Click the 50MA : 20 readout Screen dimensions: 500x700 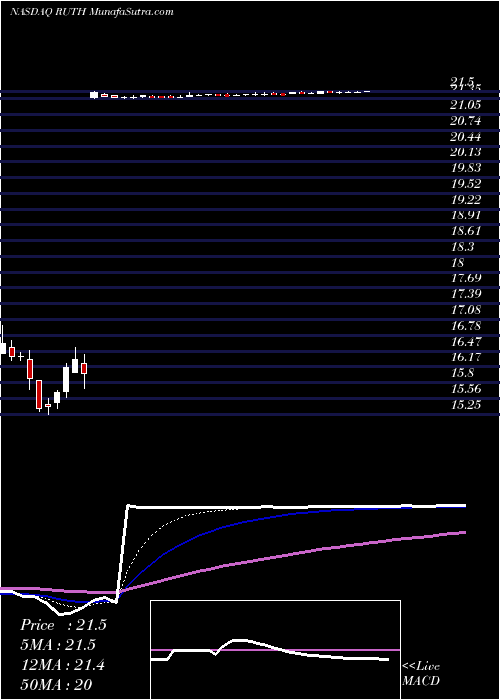[56, 685]
